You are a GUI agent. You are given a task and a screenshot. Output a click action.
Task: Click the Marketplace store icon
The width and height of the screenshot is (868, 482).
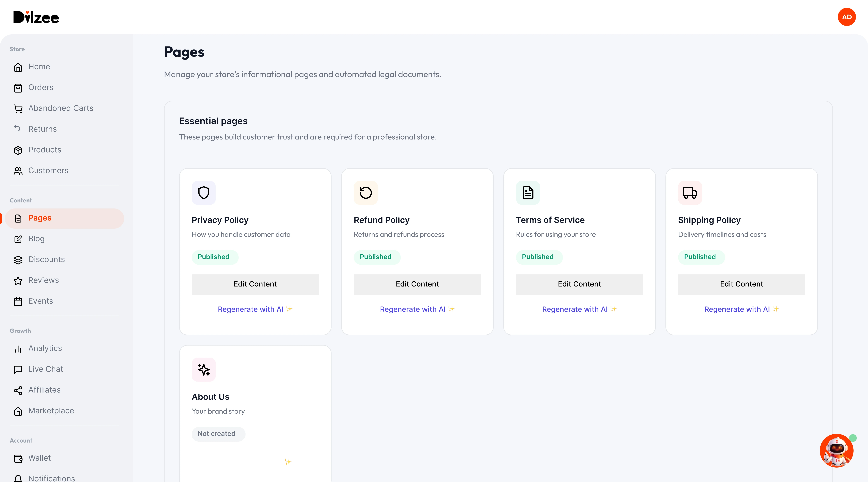[x=18, y=411]
